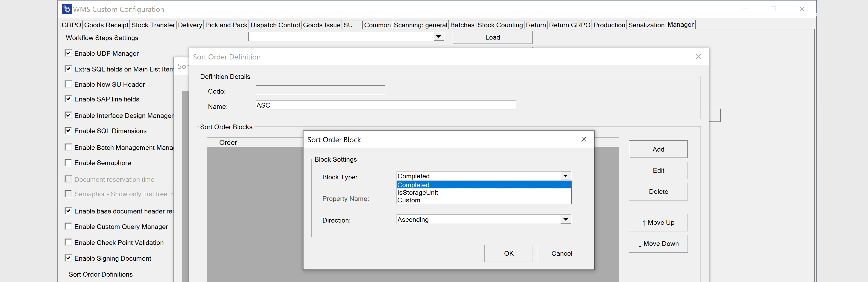Switch to the Batches tab
The height and width of the screenshot is (282, 868).
pos(462,25)
